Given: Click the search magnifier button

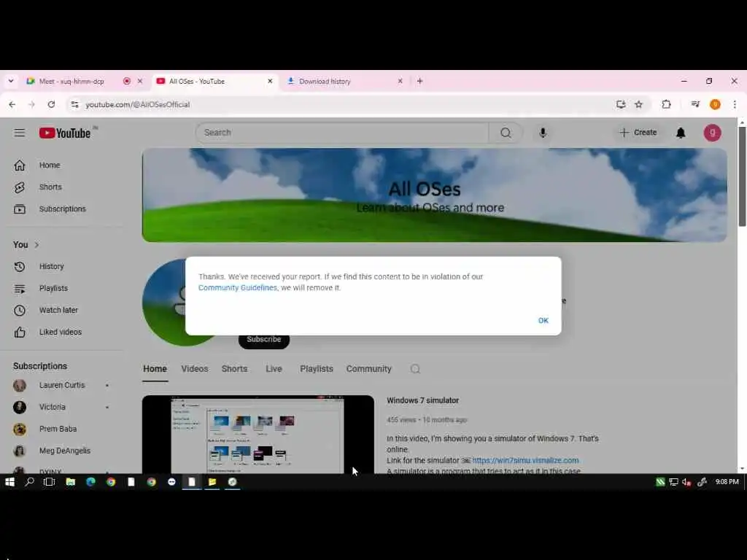Looking at the screenshot, I should point(506,133).
